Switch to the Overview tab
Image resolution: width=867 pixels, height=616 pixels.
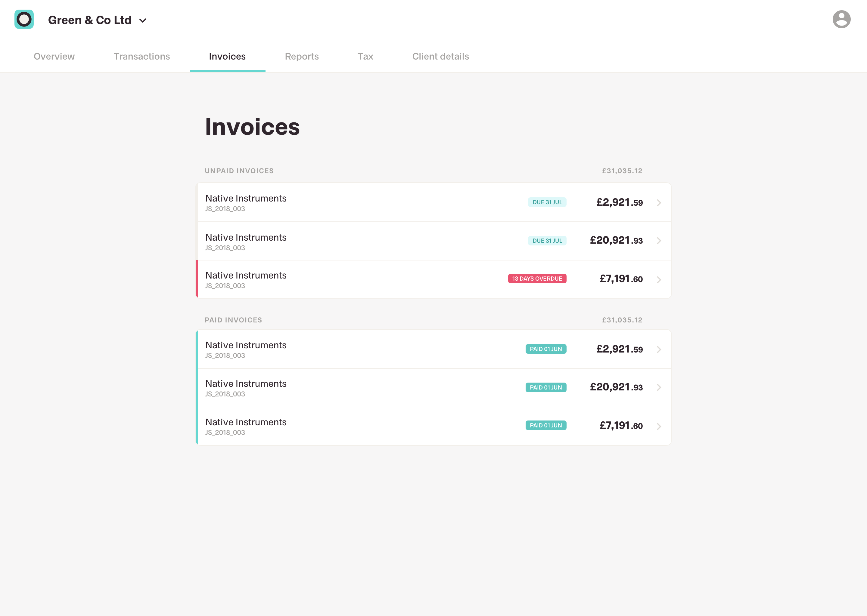54,57
